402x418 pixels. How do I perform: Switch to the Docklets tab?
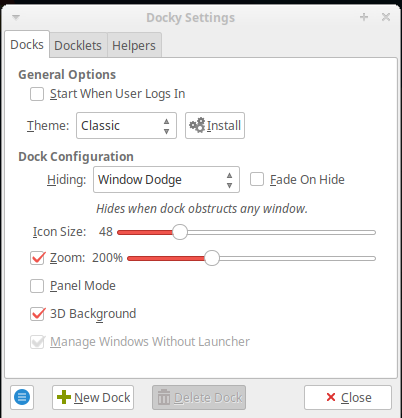78,45
